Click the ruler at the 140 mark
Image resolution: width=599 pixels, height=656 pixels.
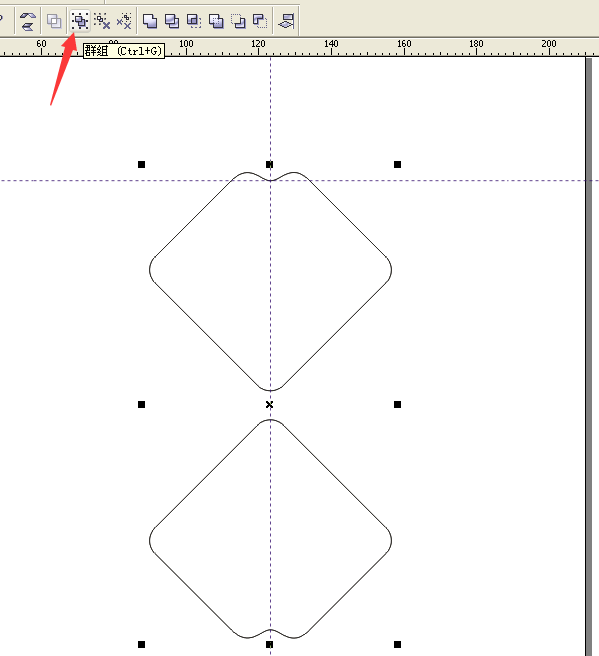pyautogui.click(x=331, y=46)
